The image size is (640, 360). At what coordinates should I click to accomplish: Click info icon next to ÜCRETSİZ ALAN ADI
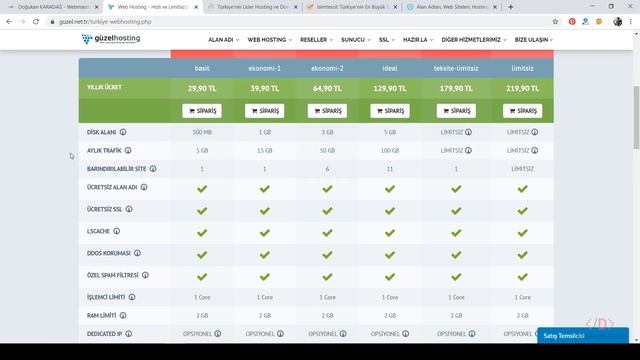144,187
